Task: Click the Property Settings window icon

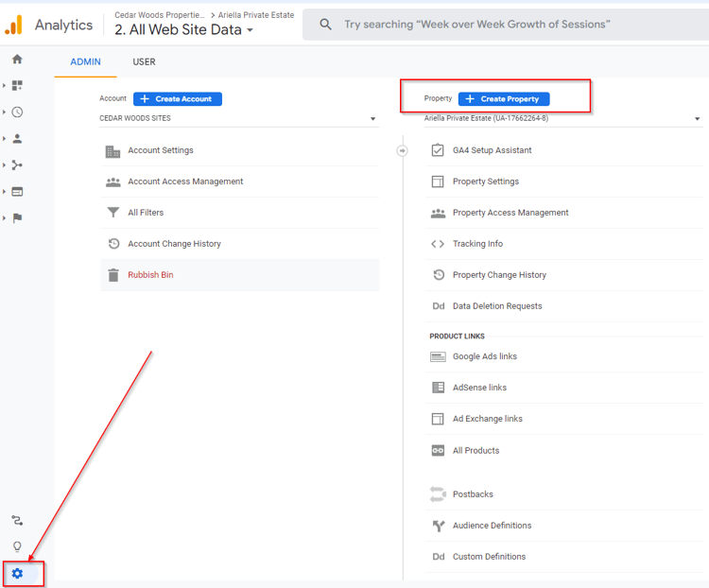Action: (438, 182)
